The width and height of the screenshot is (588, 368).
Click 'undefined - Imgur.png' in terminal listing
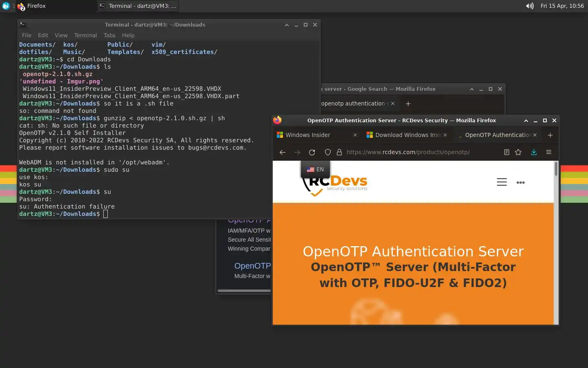(61, 81)
